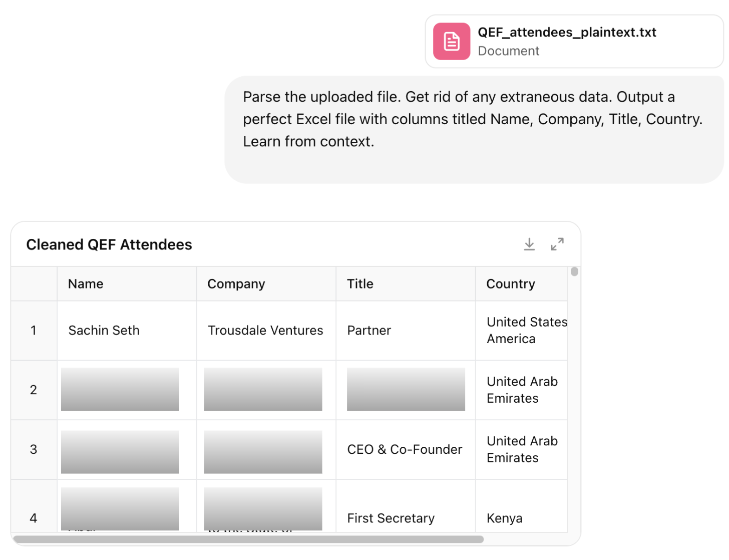729x560 pixels.
Task: Select the Company column header
Action: [236, 284]
